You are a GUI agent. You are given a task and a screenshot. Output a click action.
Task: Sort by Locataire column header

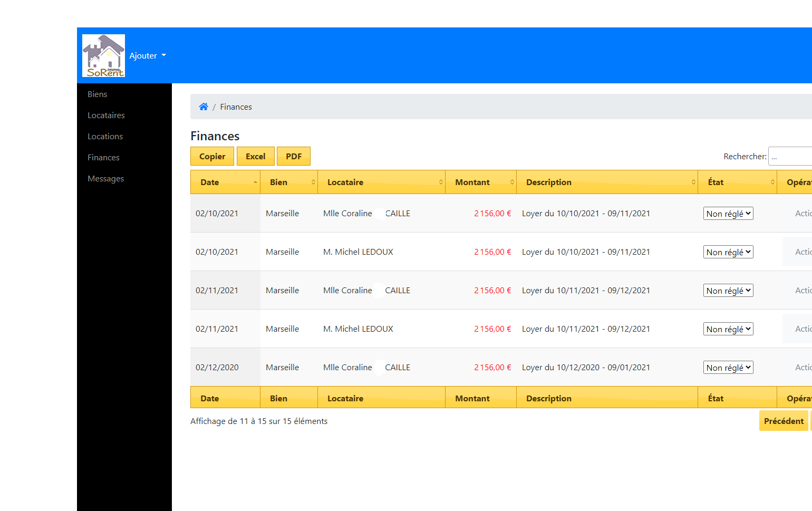tap(381, 182)
